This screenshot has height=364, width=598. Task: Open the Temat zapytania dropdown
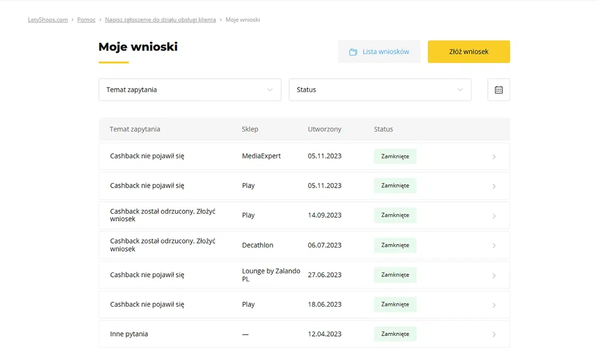tap(189, 90)
